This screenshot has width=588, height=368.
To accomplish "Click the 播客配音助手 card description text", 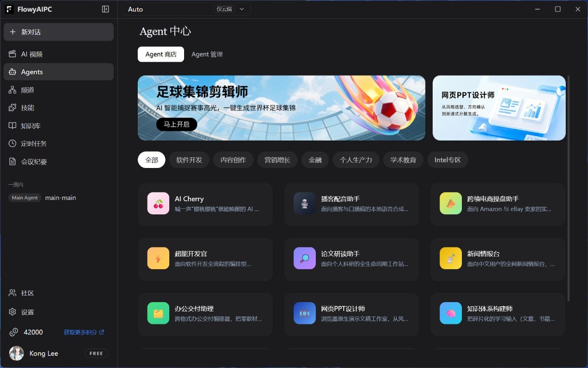I will (x=365, y=209).
